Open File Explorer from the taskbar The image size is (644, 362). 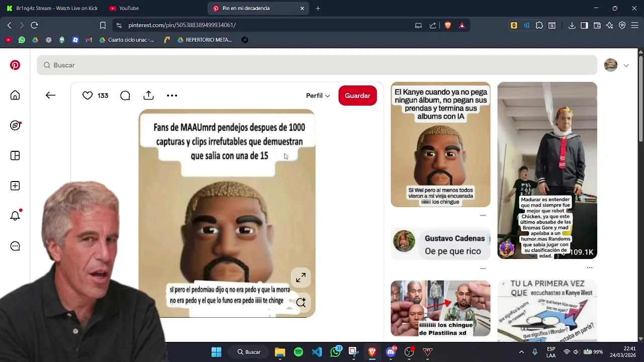click(x=280, y=352)
